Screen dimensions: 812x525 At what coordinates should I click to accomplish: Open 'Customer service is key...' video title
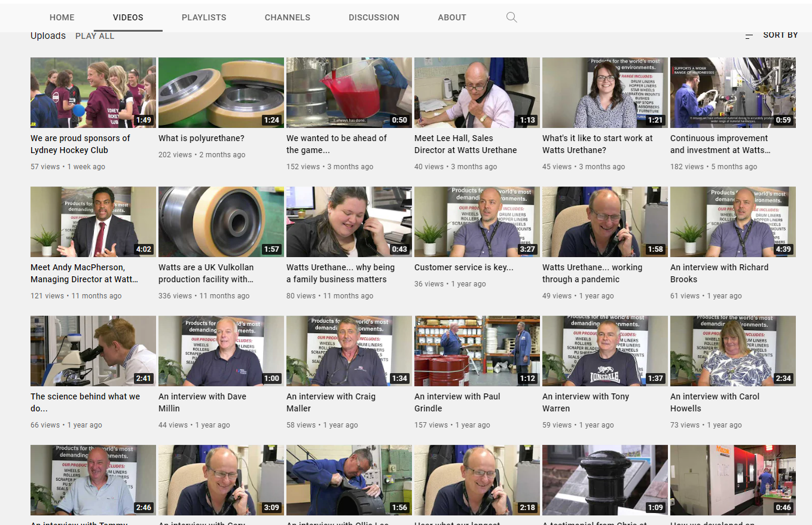464,267
